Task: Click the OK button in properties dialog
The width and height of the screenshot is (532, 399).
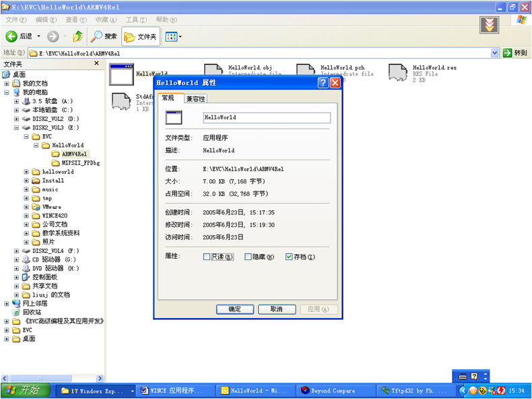Action: coord(234,309)
